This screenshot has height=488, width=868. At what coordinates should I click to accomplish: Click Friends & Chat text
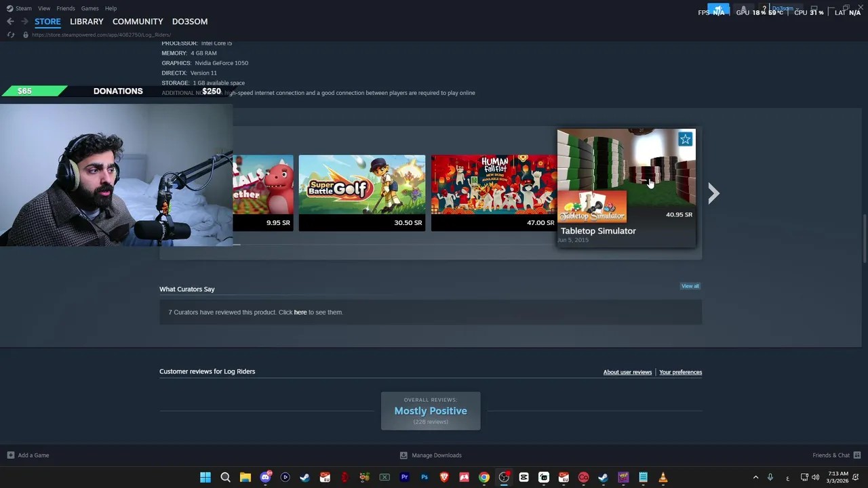pyautogui.click(x=831, y=455)
